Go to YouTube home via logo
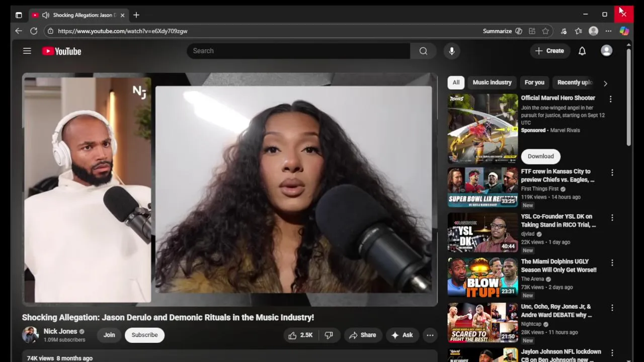Screen dimensions: 644x362 [x=61, y=51]
